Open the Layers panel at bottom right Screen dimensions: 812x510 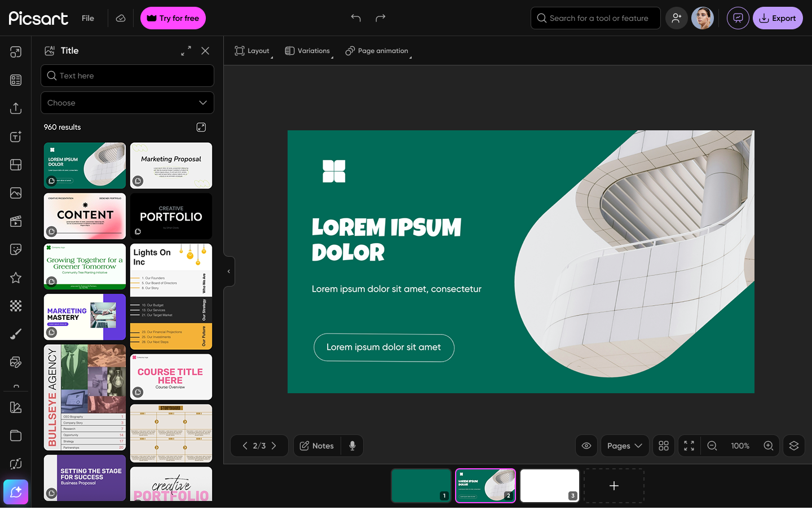click(793, 446)
